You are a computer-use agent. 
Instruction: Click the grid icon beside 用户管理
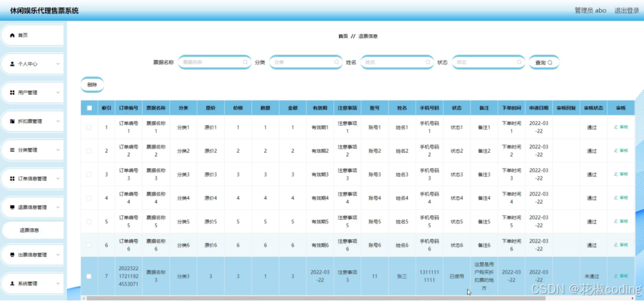(12, 92)
